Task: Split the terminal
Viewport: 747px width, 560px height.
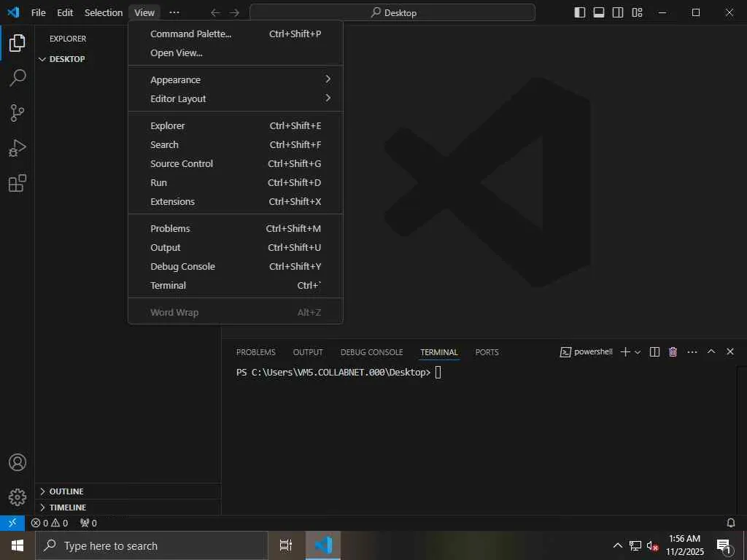Action: pos(654,352)
